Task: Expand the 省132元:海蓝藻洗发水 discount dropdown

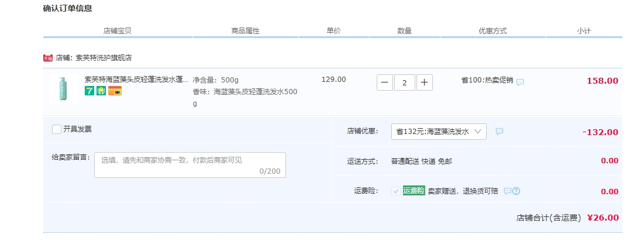Action: click(439, 132)
